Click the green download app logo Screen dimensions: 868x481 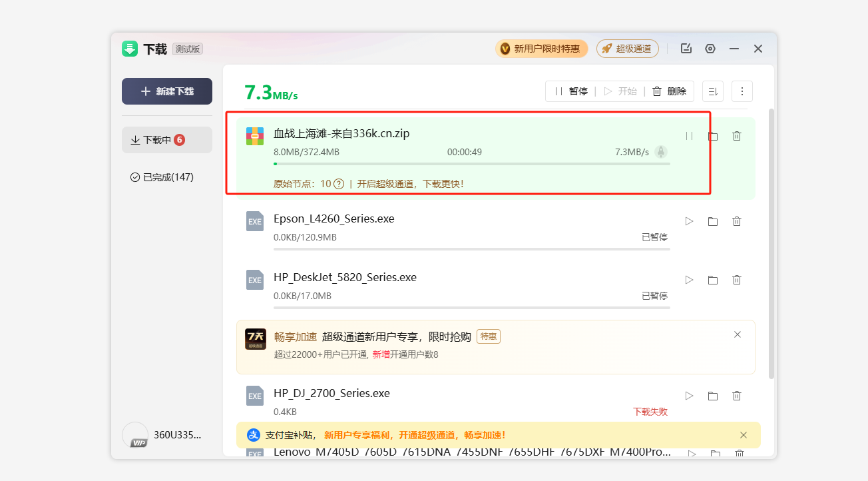(129, 49)
